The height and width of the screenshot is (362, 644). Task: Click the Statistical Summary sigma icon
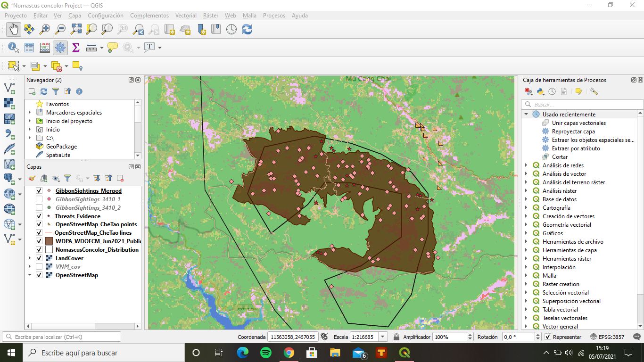75,48
